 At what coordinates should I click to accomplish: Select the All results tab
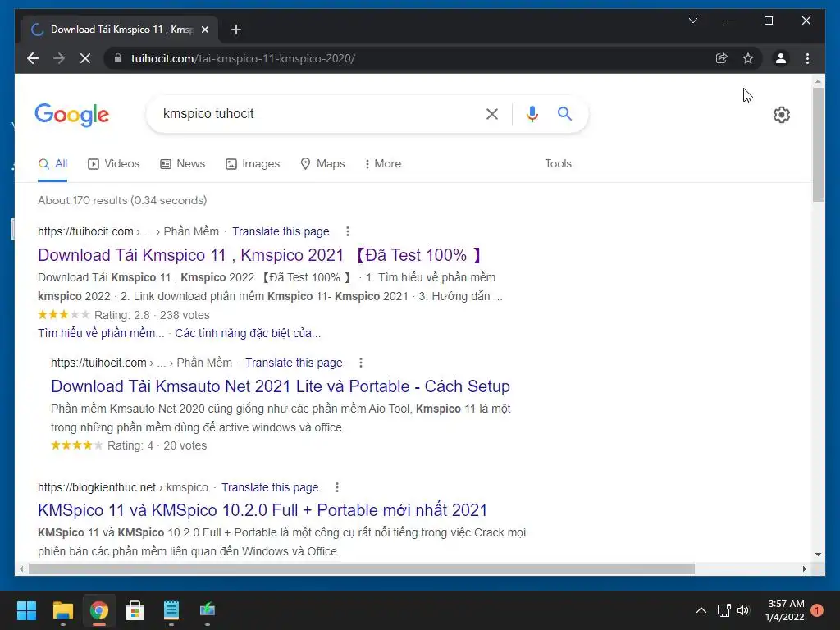tap(53, 164)
